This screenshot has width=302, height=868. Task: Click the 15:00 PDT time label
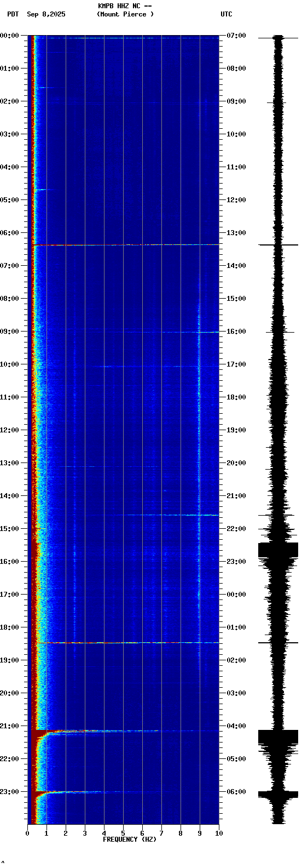(x=9, y=529)
